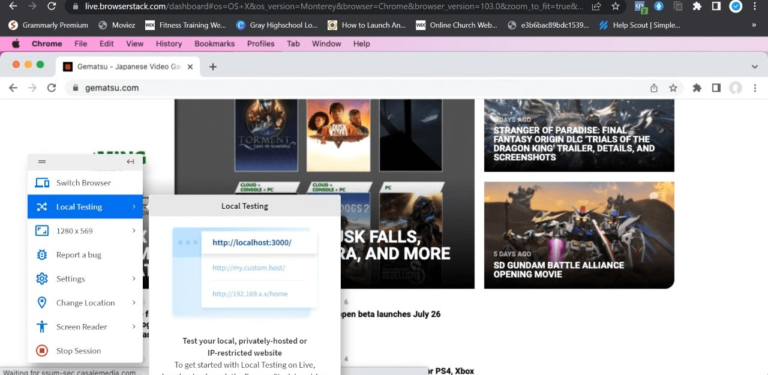
Task: Collapse the BrowserStack toolbar with arrow icon
Action: (130, 162)
